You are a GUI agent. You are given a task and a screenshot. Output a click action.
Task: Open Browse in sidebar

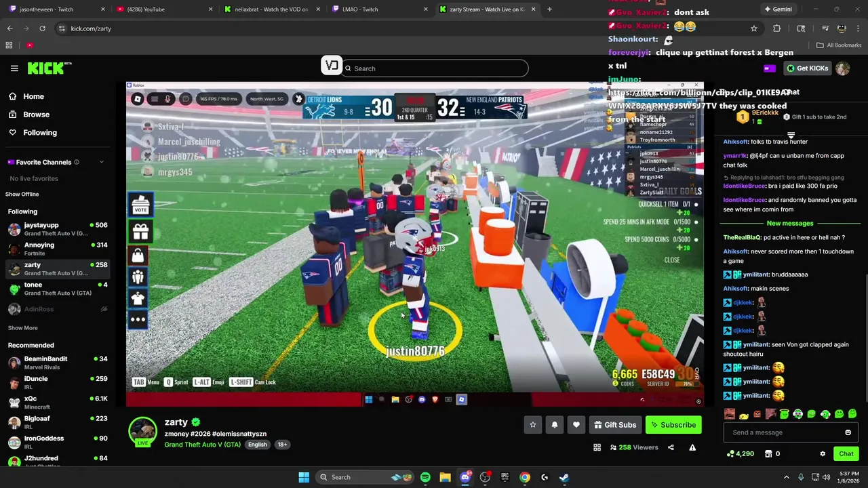point(36,115)
